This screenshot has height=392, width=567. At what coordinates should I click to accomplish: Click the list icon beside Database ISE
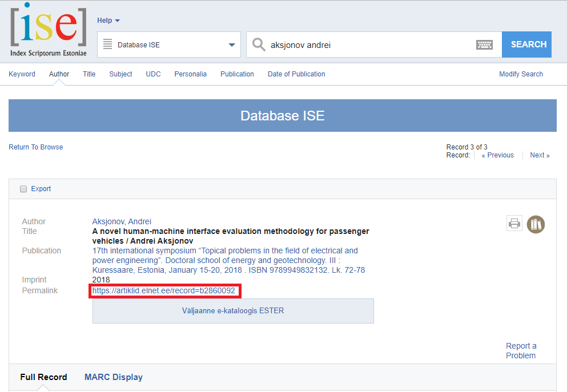[107, 44]
